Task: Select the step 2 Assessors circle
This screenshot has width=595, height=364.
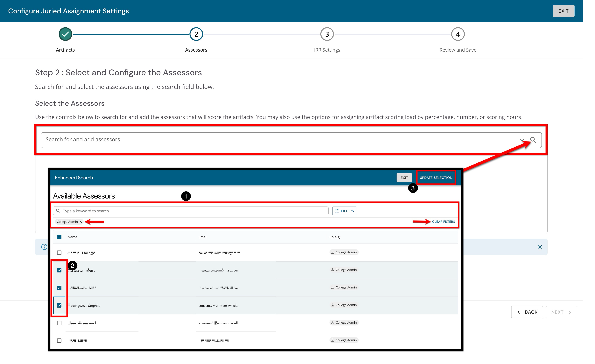Action: coord(196,34)
